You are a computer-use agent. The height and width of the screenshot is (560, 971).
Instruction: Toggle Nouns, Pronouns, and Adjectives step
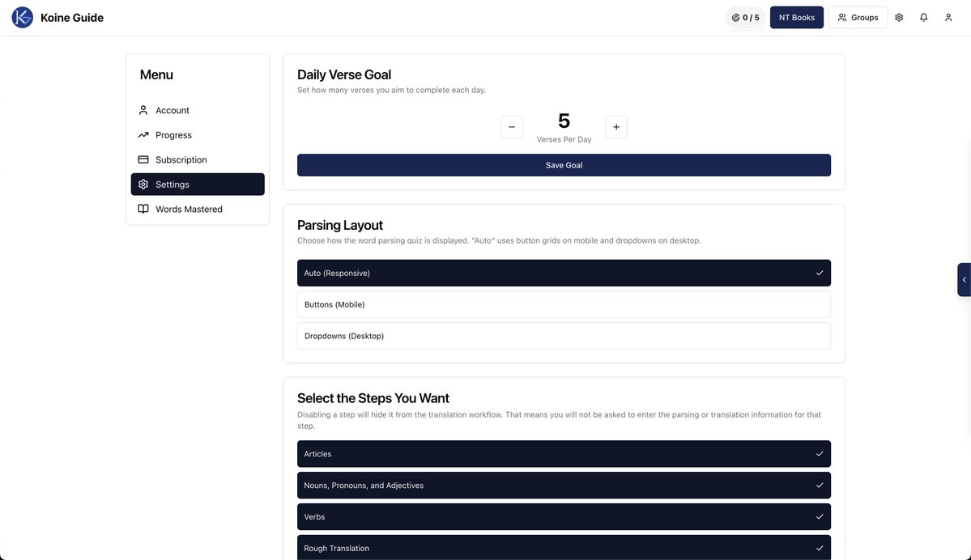(564, 485)
